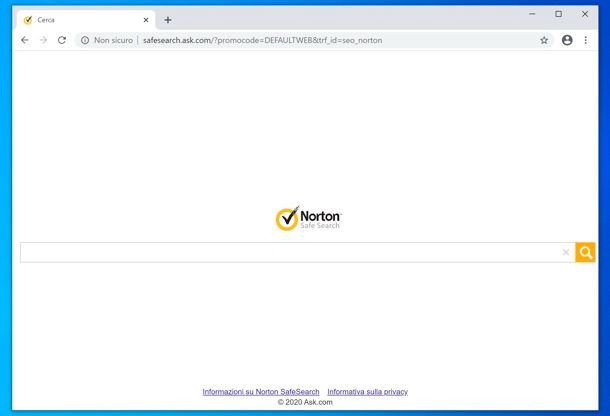This screenshot has width=610, height=416.
Task: Bookmark this page with the star icon
Action: click(x=544, y=40)
